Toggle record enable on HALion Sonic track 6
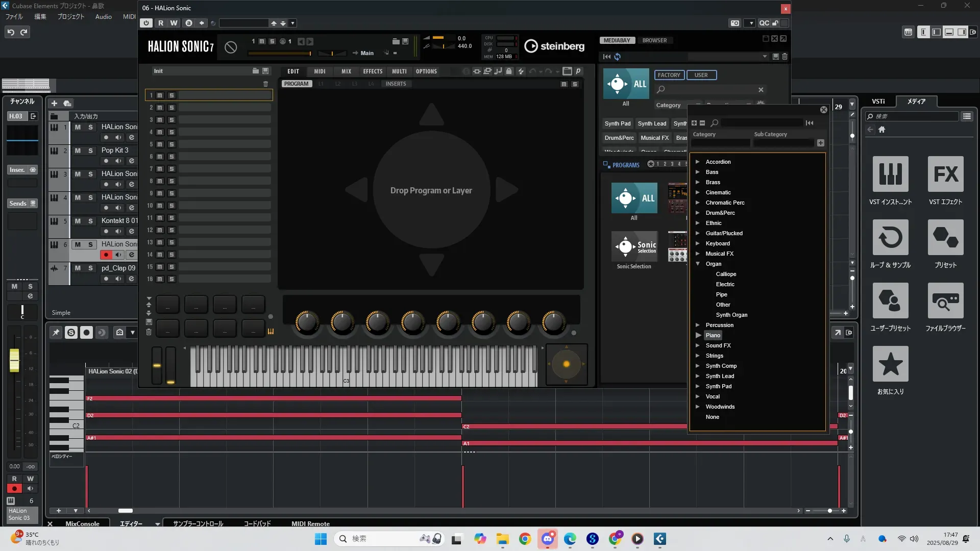The width and height of the screenshot is (980, 551). (x=106, y=255)
